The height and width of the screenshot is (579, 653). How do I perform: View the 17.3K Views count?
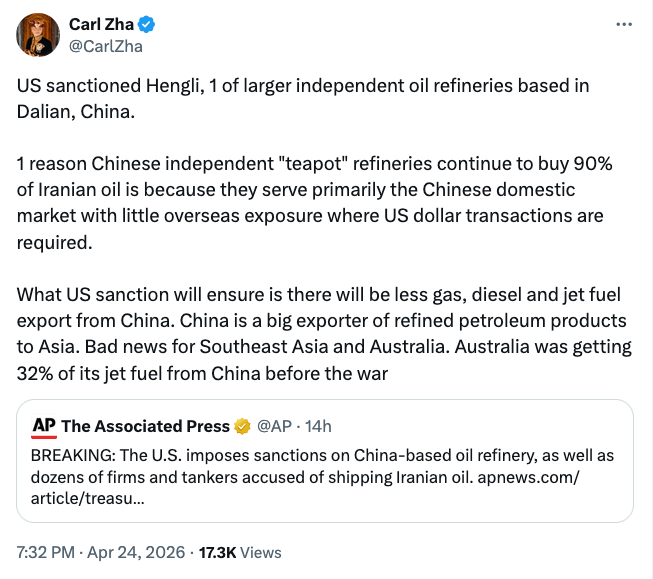coord(241,552)
